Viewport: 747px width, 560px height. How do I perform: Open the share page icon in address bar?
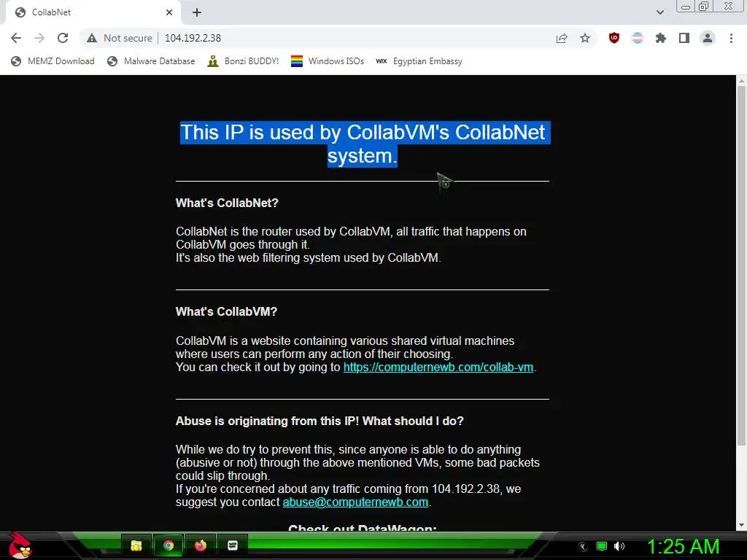point(562,38)
